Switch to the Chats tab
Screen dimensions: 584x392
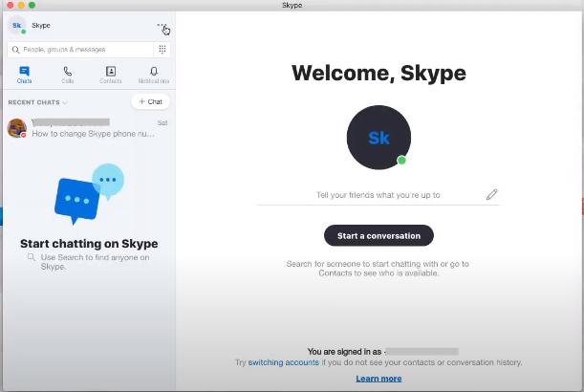tap(24, 75)
